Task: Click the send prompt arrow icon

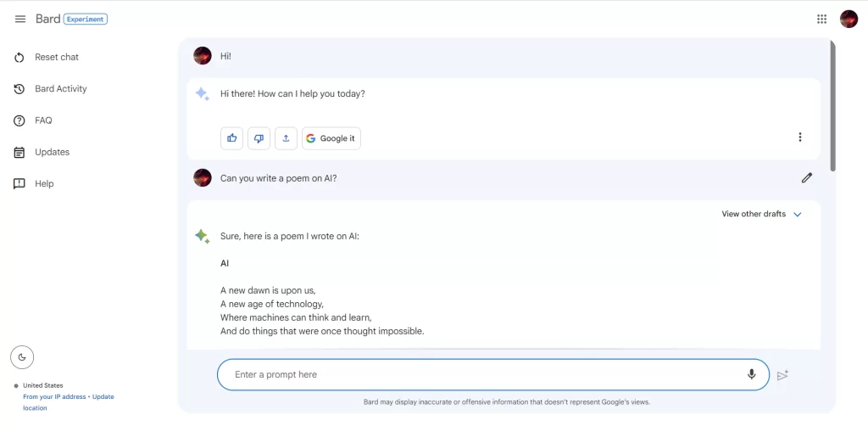Action: click(782, 376)
